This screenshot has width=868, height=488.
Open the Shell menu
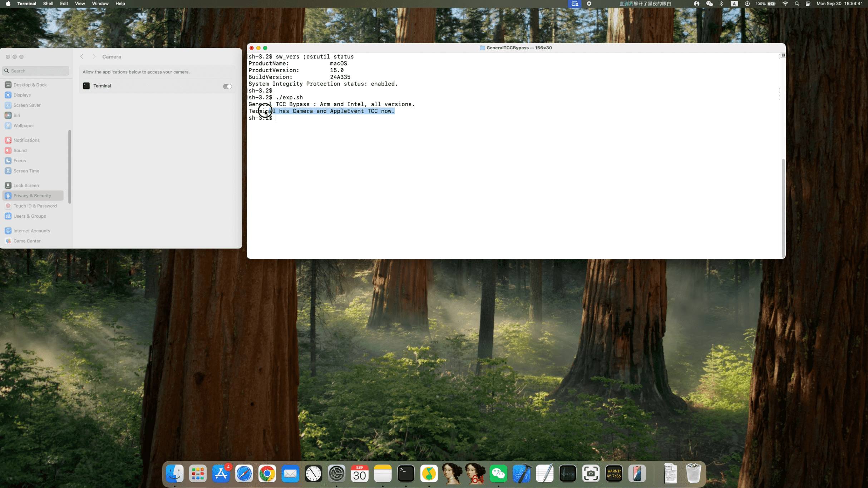point(48,4)
